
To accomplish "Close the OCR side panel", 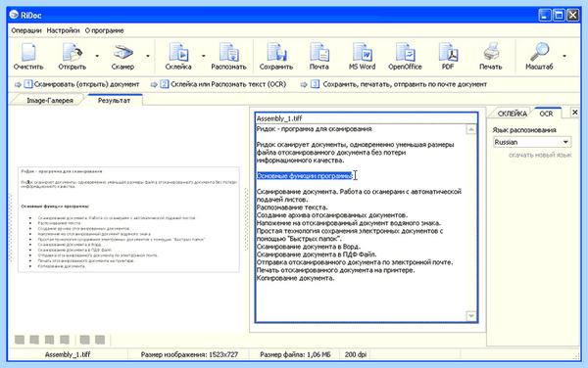I will point(575,112).
